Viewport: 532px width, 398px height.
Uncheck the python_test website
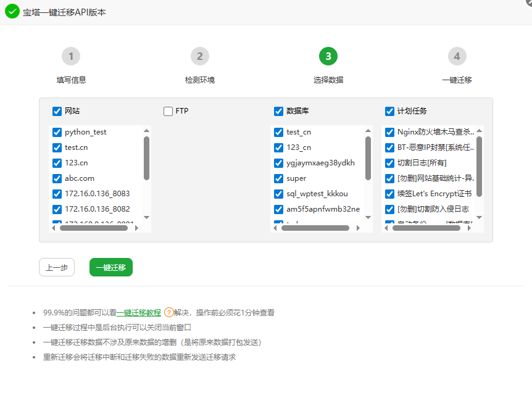57,132
